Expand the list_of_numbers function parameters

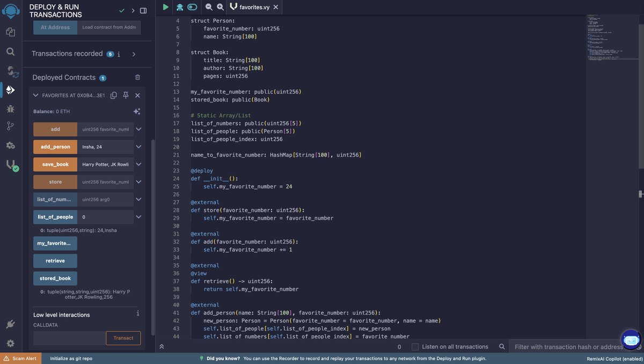point(138,199)
